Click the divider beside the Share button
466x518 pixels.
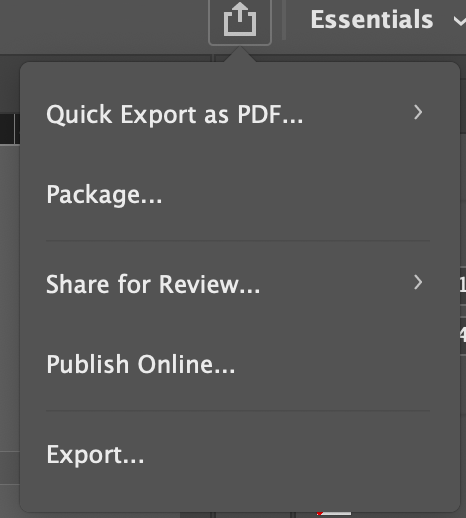[284, 20]
